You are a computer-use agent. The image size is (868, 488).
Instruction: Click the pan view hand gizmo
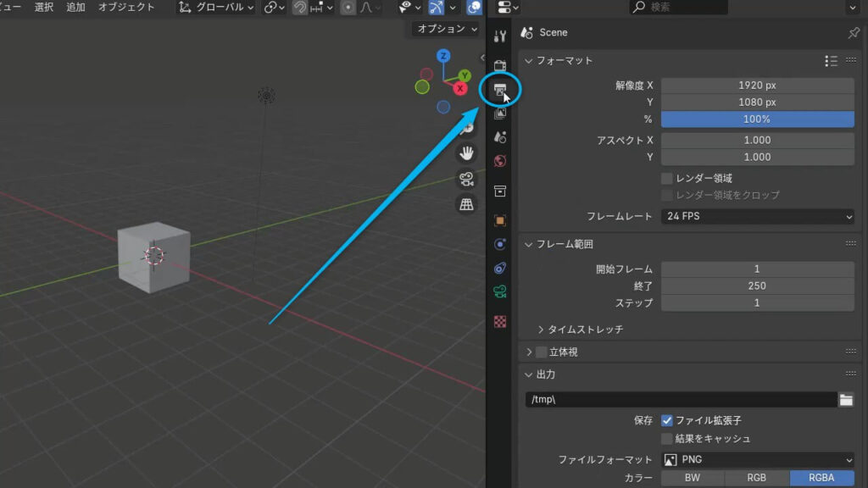tap(467, 153)
